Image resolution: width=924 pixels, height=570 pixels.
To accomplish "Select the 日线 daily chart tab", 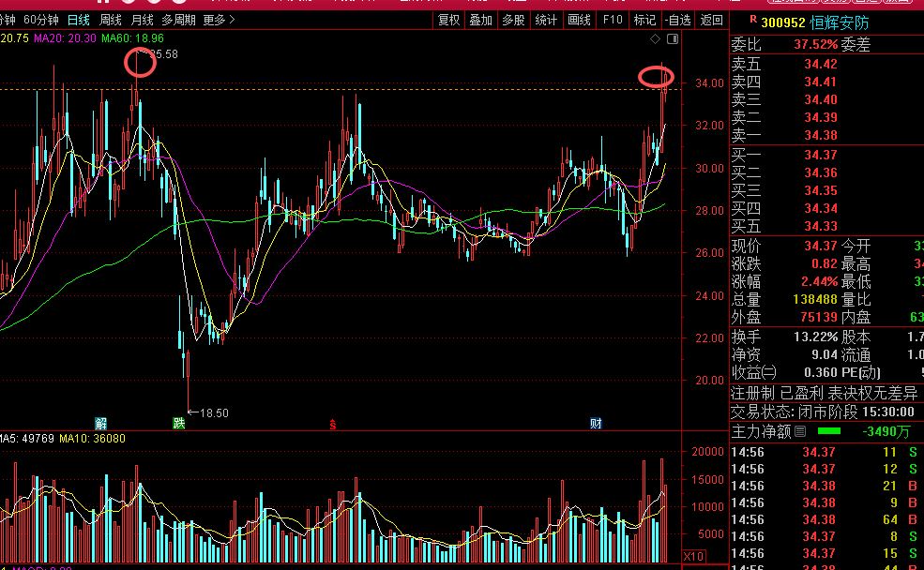I will (x=79, y=20).
